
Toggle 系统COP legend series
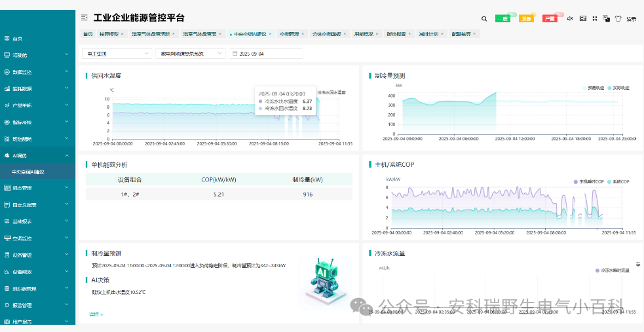(618, 181)
